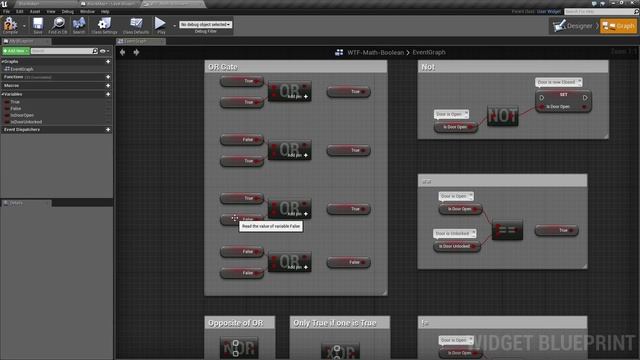Select the SET Is Door Open node

(x=563, y=101)
